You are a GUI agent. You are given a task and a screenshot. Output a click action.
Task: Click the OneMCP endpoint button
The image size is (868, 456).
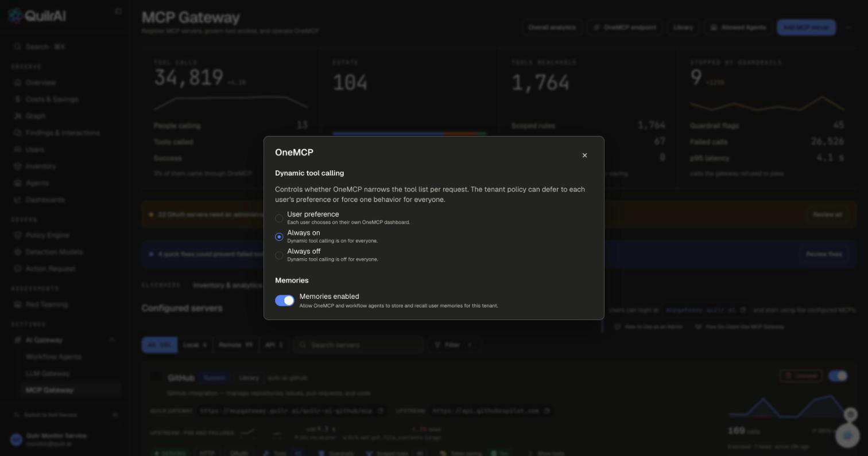625,28
